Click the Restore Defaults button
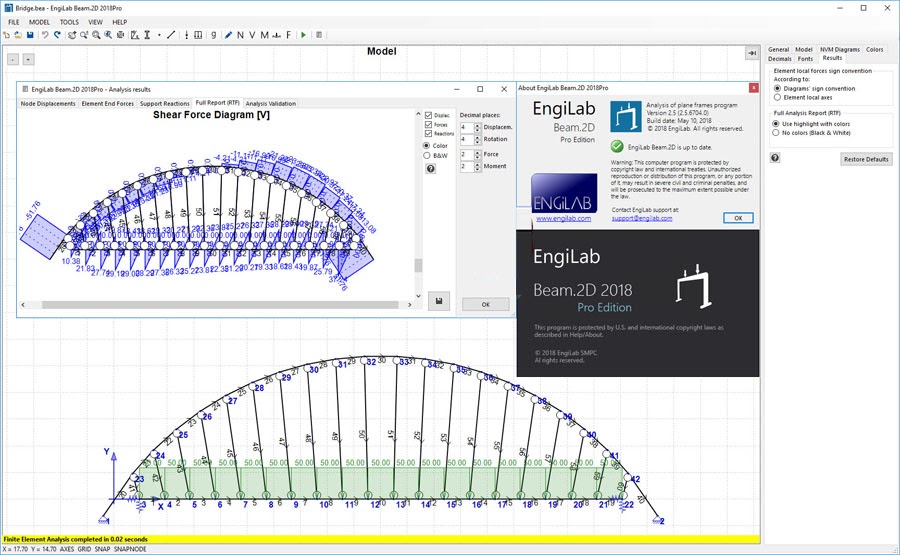Image resolution: width=900 pixels, height=555 pixels. [x=866, y=159]
